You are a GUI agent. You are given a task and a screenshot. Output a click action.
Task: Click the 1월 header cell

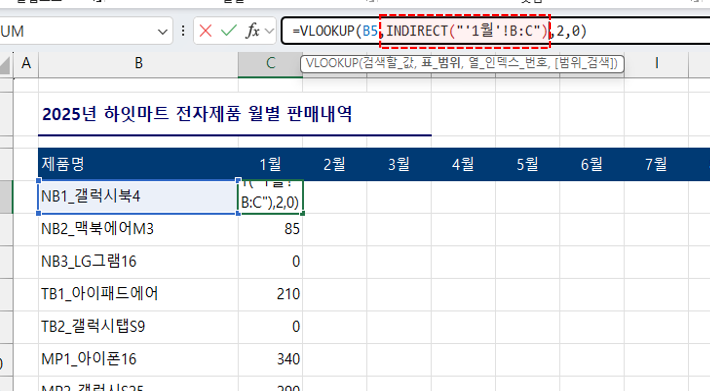pos(270,164)
